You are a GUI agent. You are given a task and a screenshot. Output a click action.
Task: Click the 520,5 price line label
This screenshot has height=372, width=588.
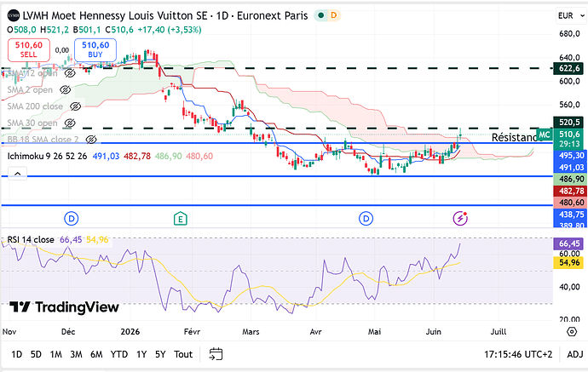pyautogui.click(x=568, y=122)
